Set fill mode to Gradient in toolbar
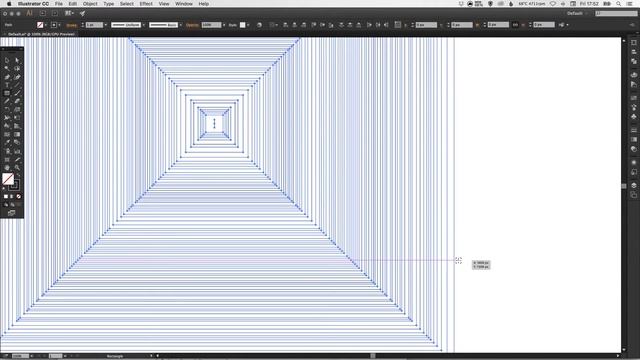The image size is (640, 360). pyautogui.click(x=12, y=196)
